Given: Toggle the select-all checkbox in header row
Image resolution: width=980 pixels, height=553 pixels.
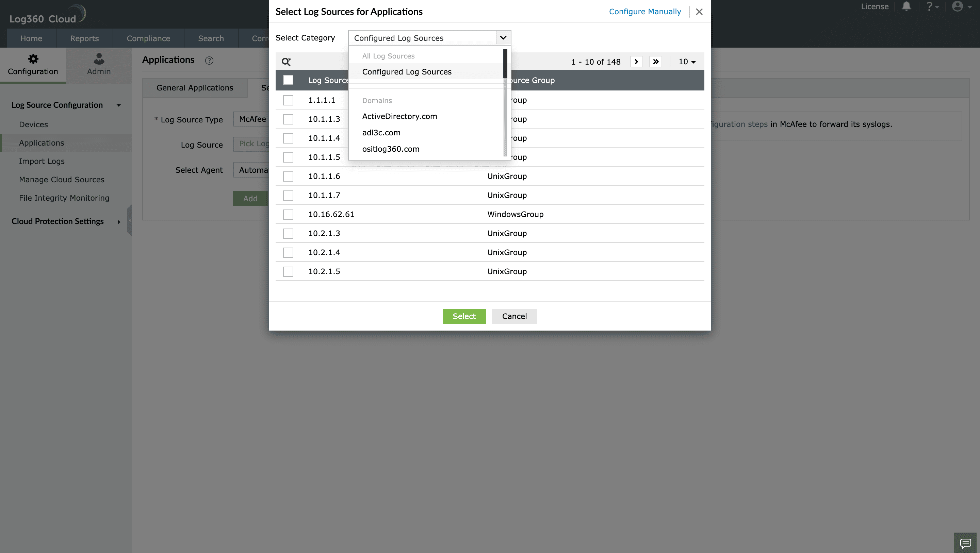Looking at the screenshot, I should [x=289, y=80].
